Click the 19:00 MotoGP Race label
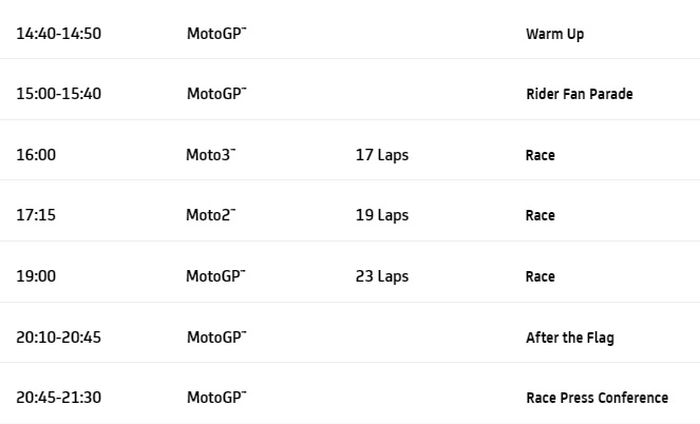 click(540, 276)
